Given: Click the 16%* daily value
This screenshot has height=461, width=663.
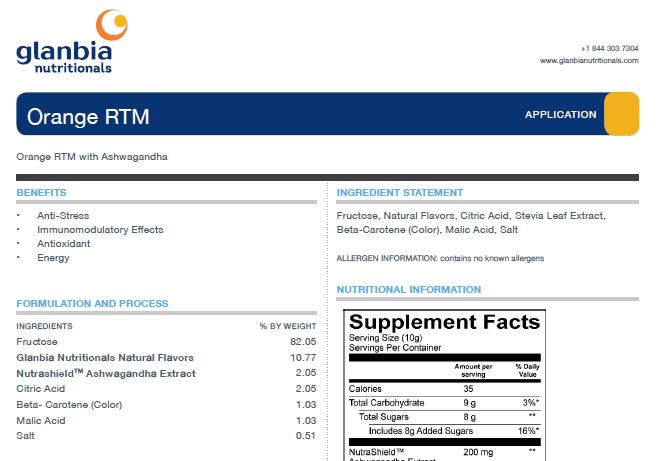Looking at the screenshot, I should pyautogui.click(x=529, y=431).
